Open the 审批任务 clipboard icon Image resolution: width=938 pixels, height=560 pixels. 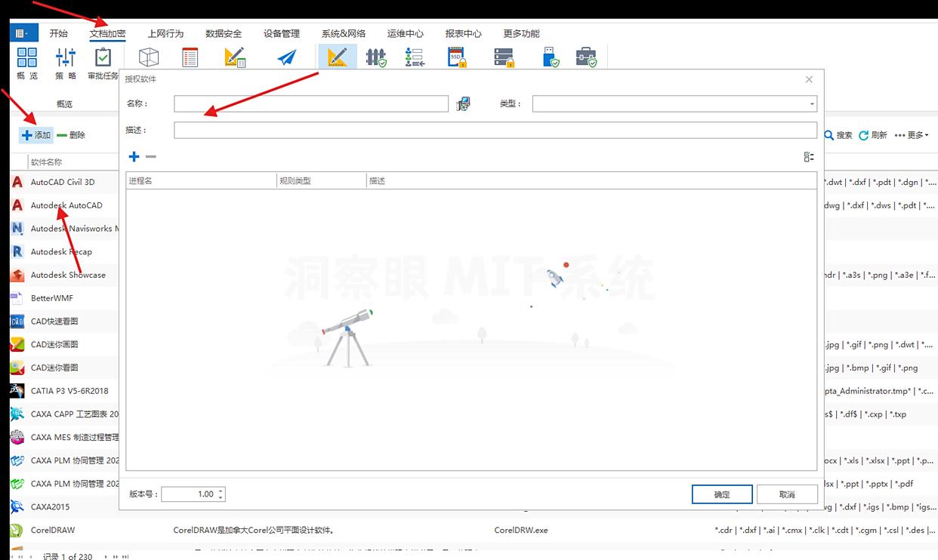[x=103, y=58]
